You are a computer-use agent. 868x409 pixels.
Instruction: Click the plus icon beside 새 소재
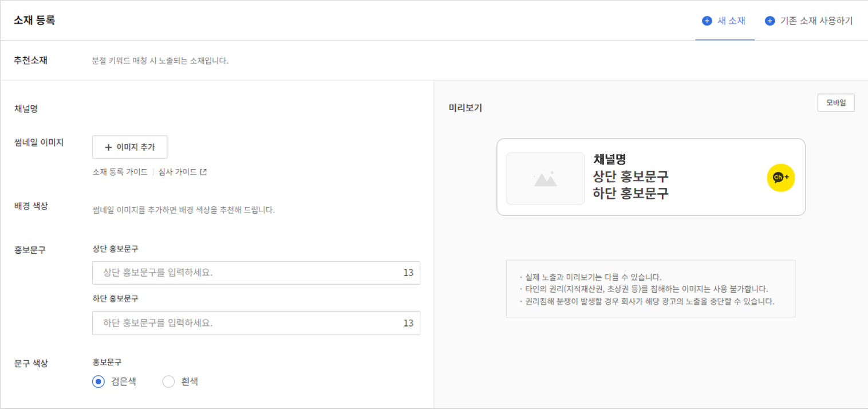click(707, 21)
